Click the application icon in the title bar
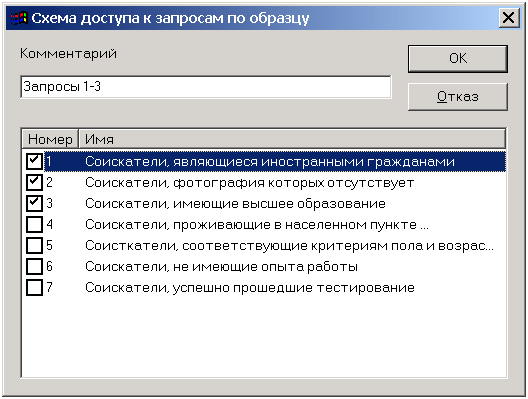The height and width of the screenshot is (399, 528). click(19, 18)
